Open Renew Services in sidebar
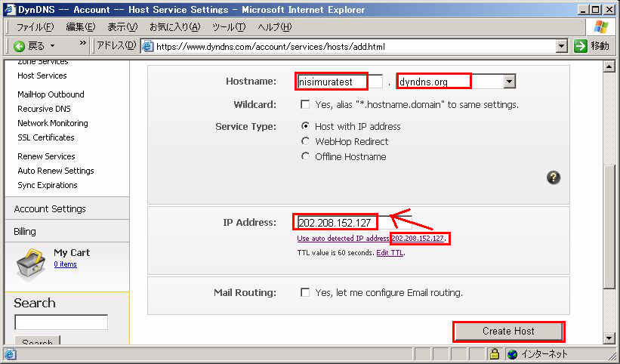This screenshot has width=620, height=364. (x=46, y=156)
